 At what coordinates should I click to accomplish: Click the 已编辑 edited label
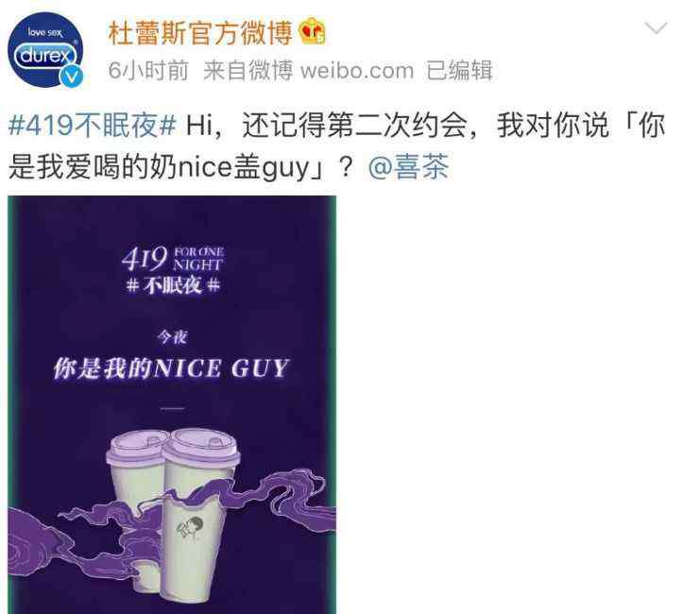click(459, 71)
